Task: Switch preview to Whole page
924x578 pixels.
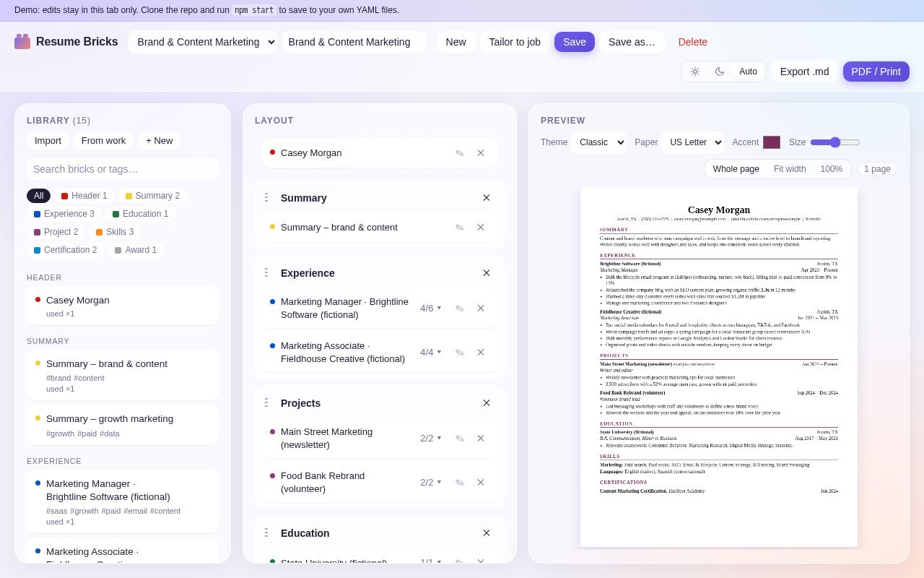Action: pos(736,169)
